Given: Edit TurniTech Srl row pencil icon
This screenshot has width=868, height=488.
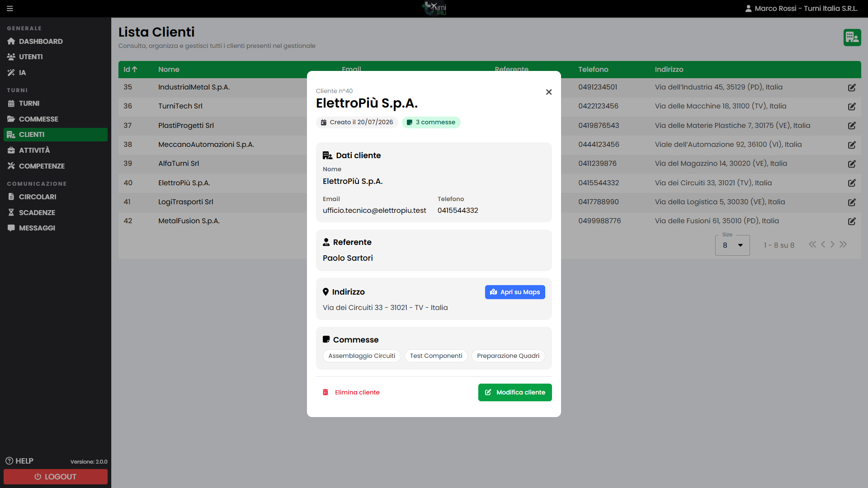Looking at the screenshot, I should coord(852,107).
